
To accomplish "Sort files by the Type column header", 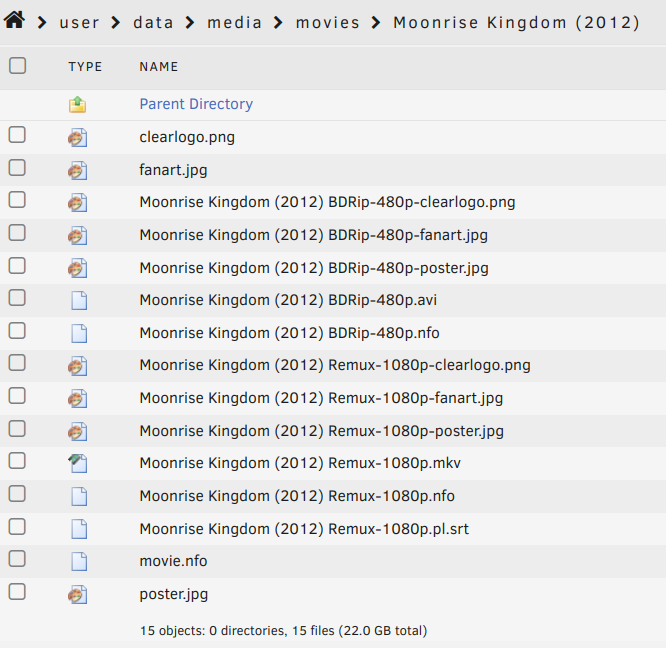I will [85, 67].
